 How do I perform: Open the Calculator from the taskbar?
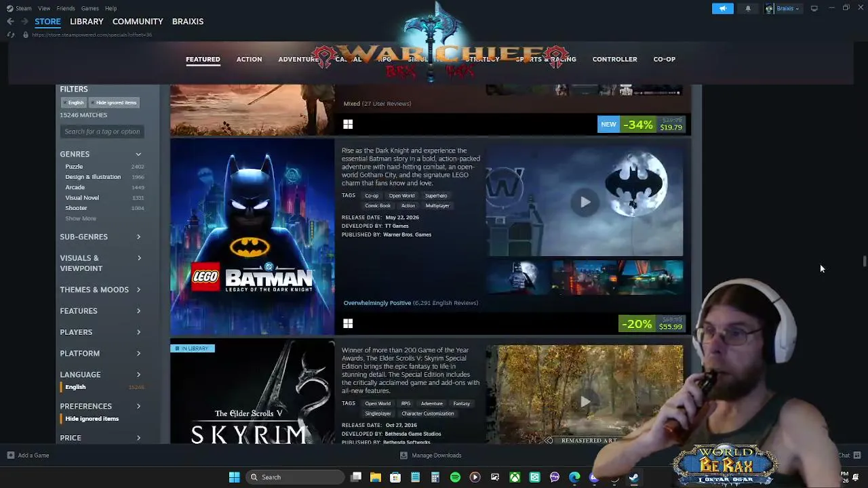[435, 477]
